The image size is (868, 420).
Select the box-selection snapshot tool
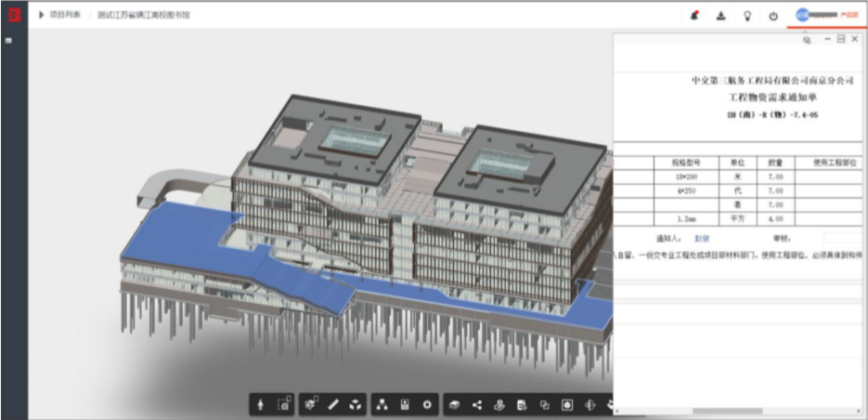[284, 404]
